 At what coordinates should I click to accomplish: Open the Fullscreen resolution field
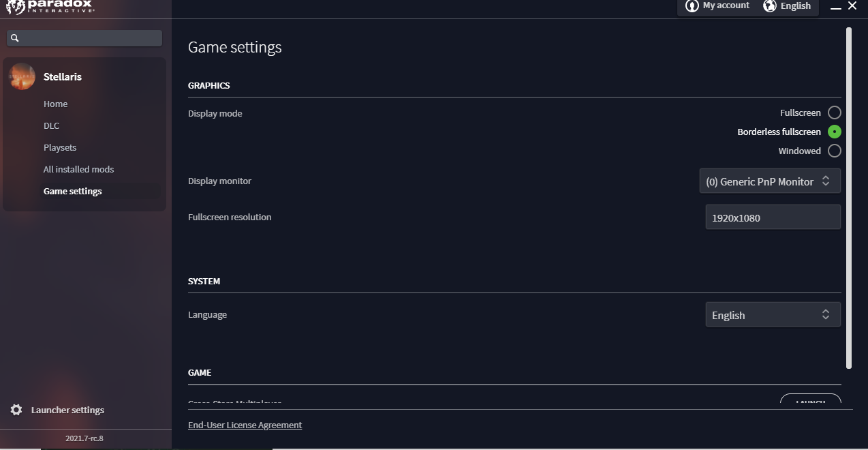pyautogui.click(x=773, y=217)
